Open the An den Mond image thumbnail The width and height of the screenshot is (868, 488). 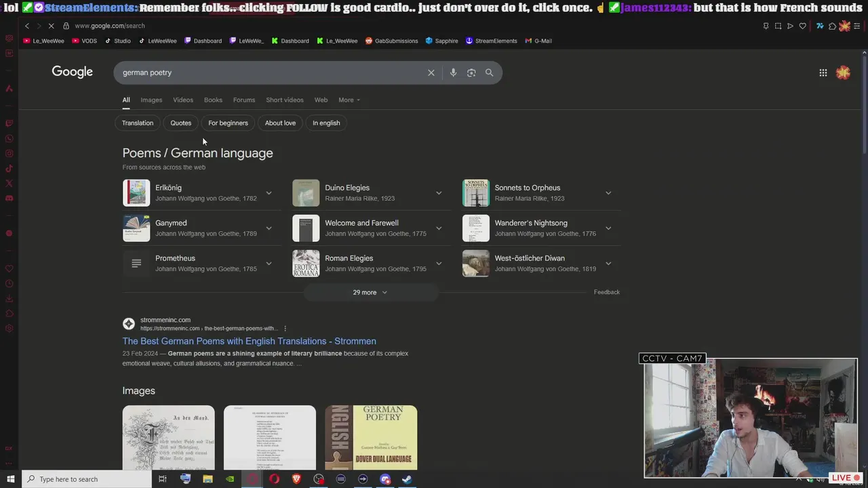(168, 438)
